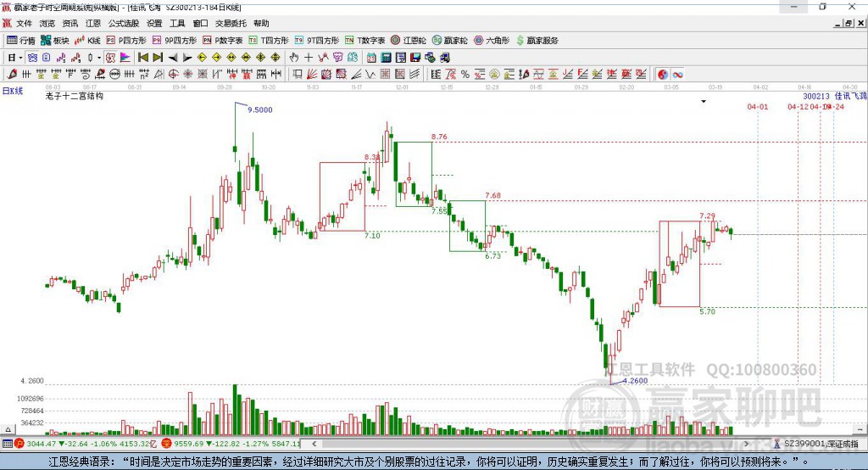
Task: Open the 文件 menu
Action: (x=24, y=23)
